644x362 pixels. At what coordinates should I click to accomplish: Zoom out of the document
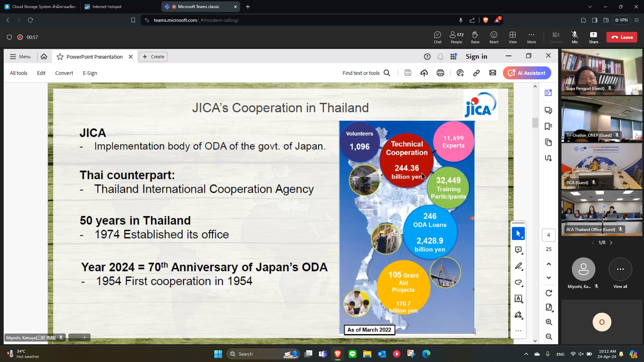549,337
